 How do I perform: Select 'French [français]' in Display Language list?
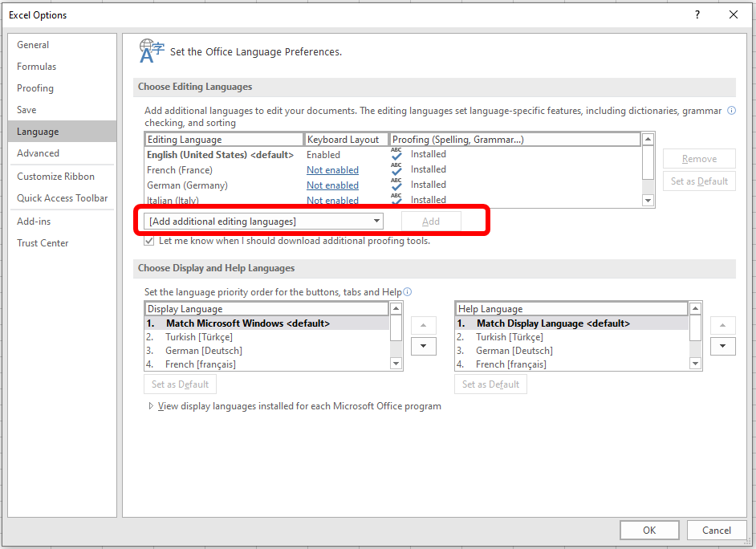tap(267, 364)
